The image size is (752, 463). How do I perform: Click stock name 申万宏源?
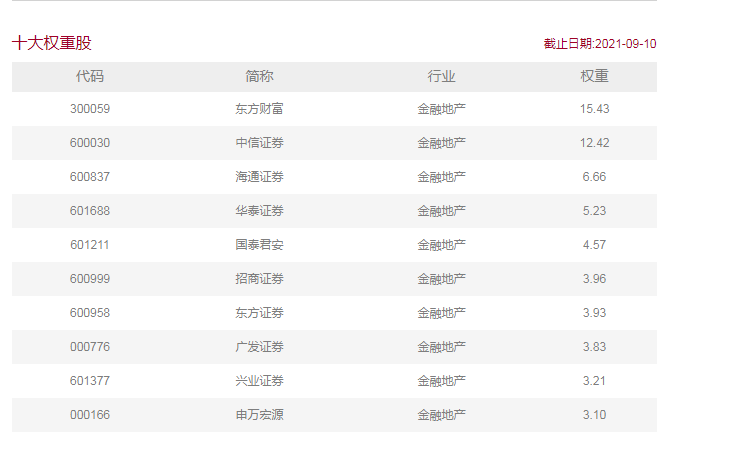point(259,415)
